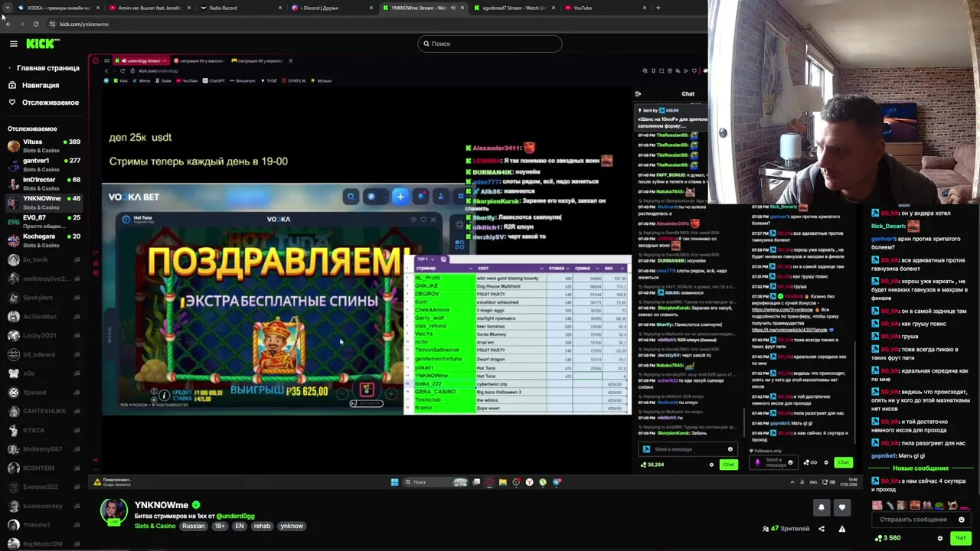Switch to Radio Record browser tab
The height and width of the screenshot is (551, 980).
(240, 8)
